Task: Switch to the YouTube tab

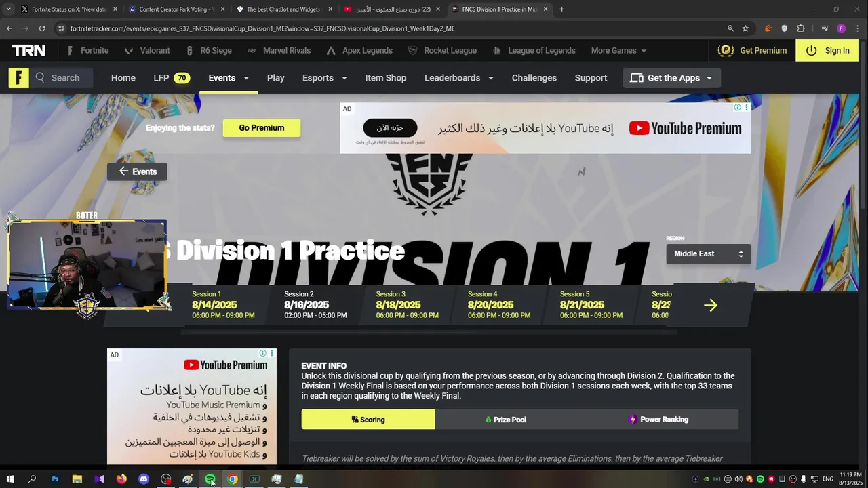Action: click(392, 9)
